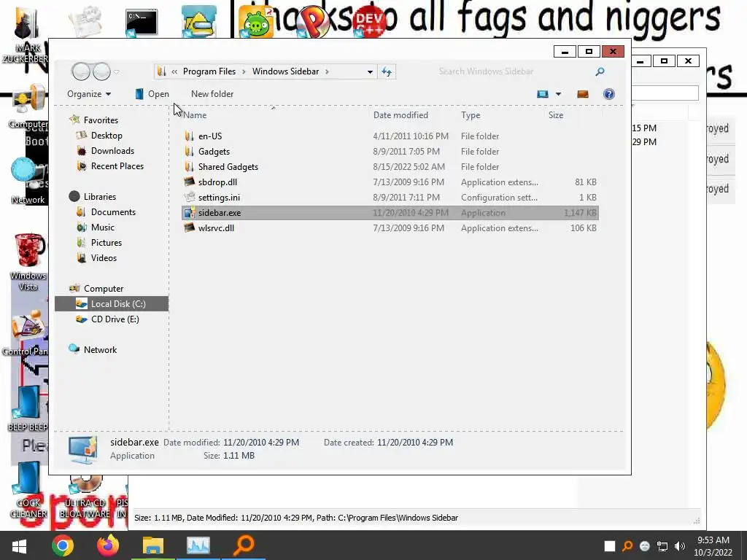The image size is (747, 560).
Task: Select the Gadgets folder
Action: click(390, 152)
